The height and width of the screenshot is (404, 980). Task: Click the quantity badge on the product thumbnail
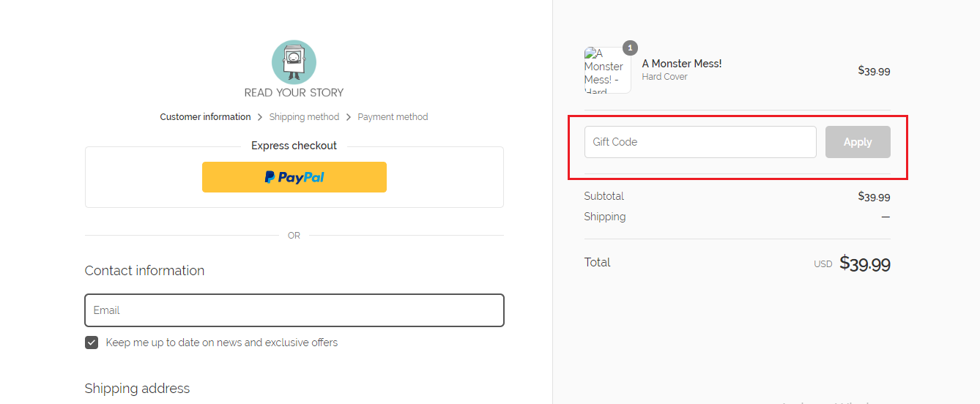pyautogui.click(x=630, y=48)
